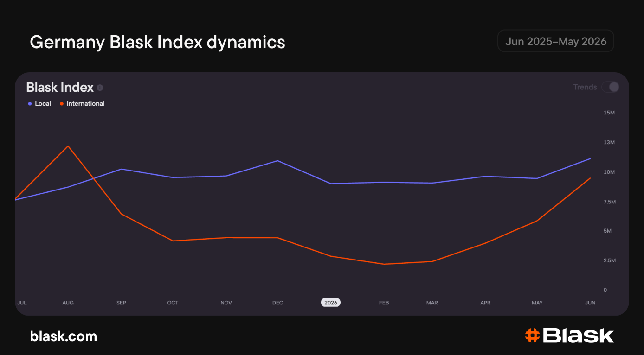Click the JUL label on x-axis
Screen dimensions: 644x355
pos(22,303)
